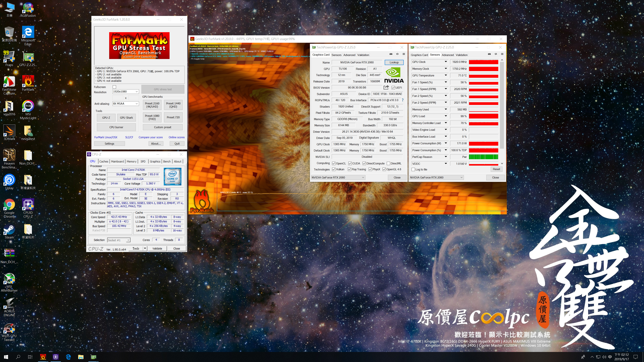Screen dimensions: 644x362
Task: Open Windows Start menu
Action: (6, 357)
